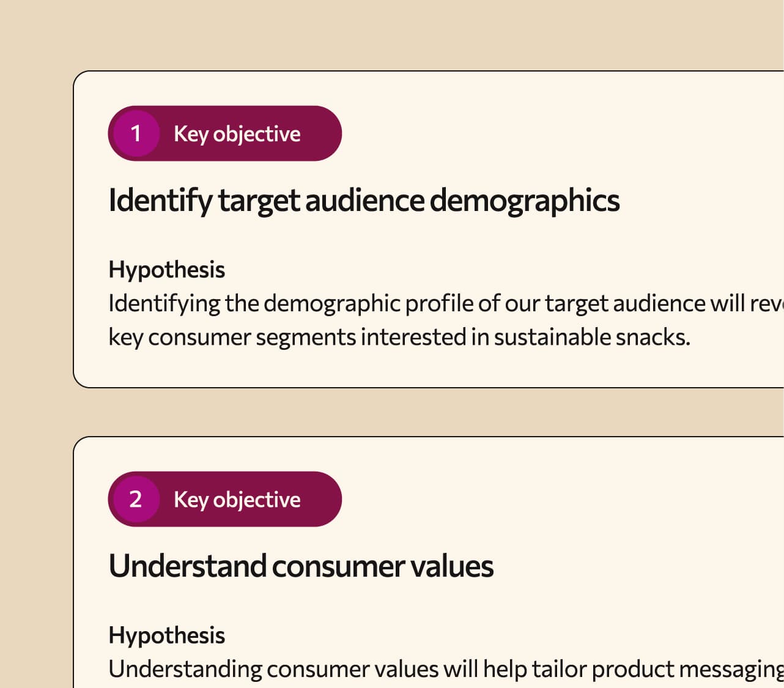Image resolution: width=784 pixels, height=688 pixels.
Task: Select the second card's "Key objective" label
Action: 237,500
